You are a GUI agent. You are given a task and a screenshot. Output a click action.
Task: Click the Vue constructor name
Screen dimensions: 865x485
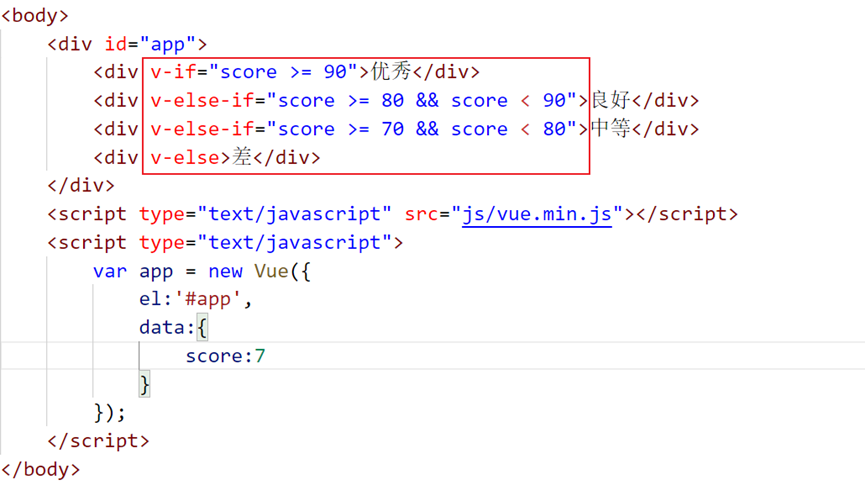(271, 271)
